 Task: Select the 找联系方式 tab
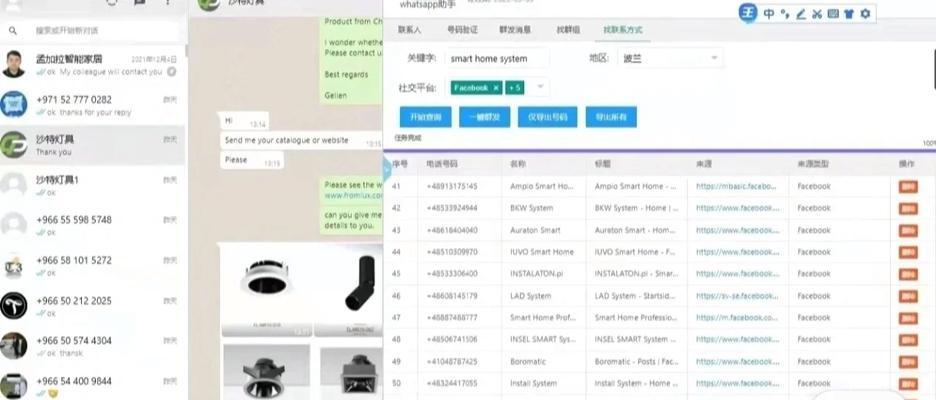tap(623, 29)
